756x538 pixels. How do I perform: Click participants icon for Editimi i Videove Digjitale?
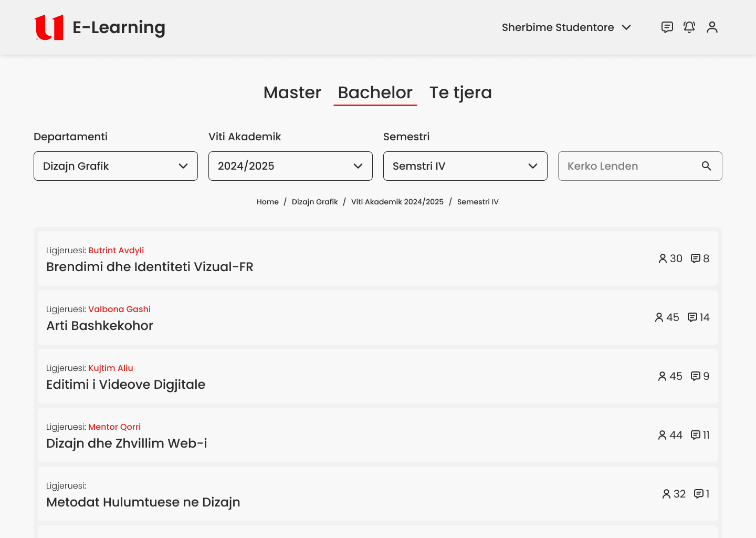[663, 376]
